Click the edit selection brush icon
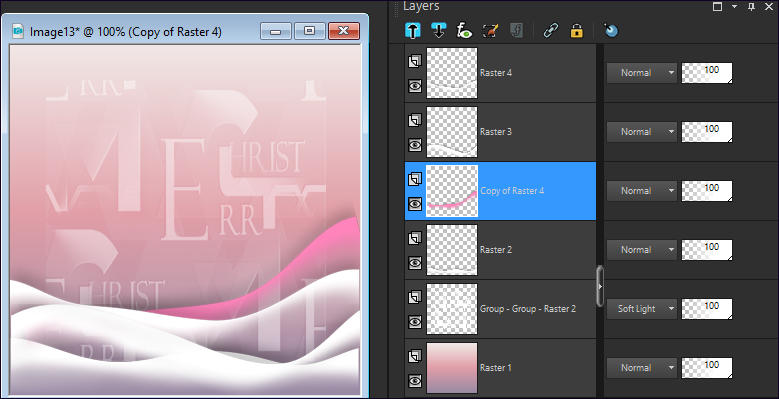The width and height of the screenshot is (779, 399). [490, 31]
